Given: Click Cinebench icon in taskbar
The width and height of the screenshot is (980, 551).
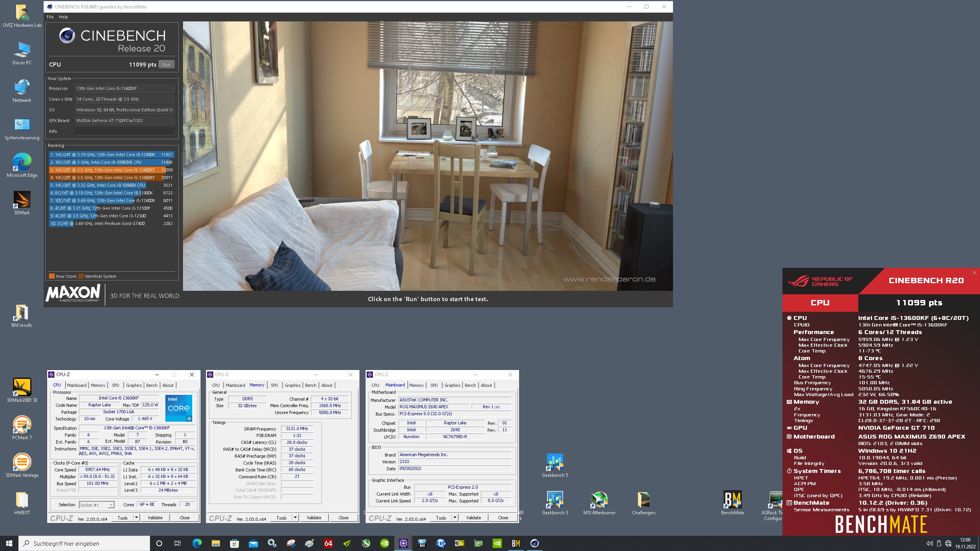Looking at the screenshot, I should pos(534,543).
